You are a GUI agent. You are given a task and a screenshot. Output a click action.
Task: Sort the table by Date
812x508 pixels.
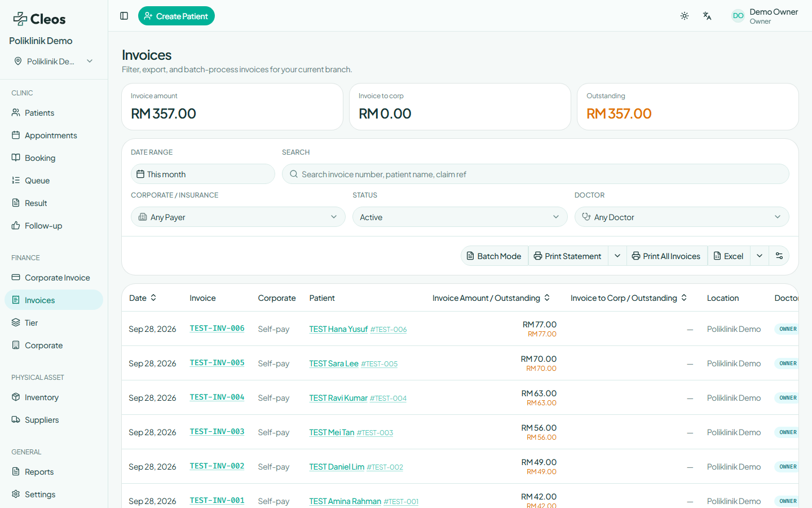point(143,298)
